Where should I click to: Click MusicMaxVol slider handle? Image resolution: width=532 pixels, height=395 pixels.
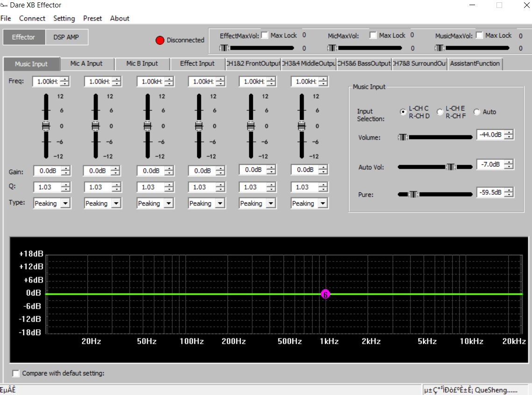click(440, 48)
